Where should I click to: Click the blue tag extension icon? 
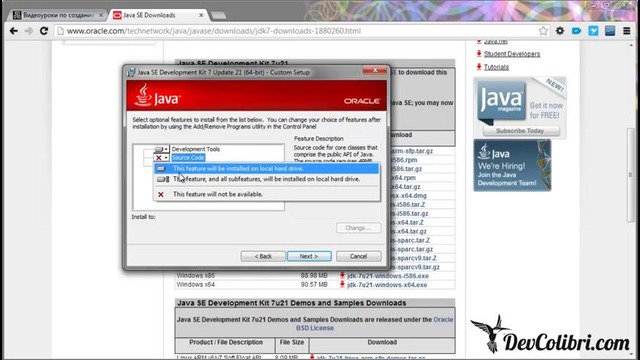[576, 31]
